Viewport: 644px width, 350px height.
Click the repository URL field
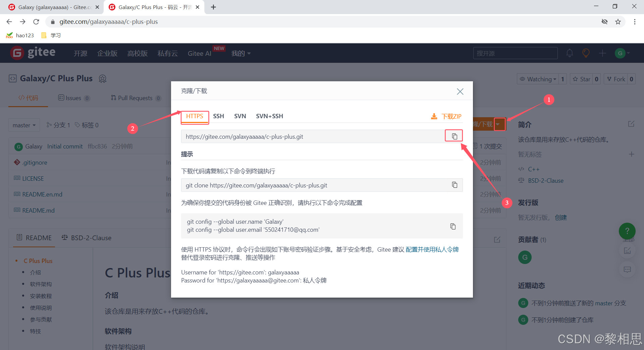(313, 136)
